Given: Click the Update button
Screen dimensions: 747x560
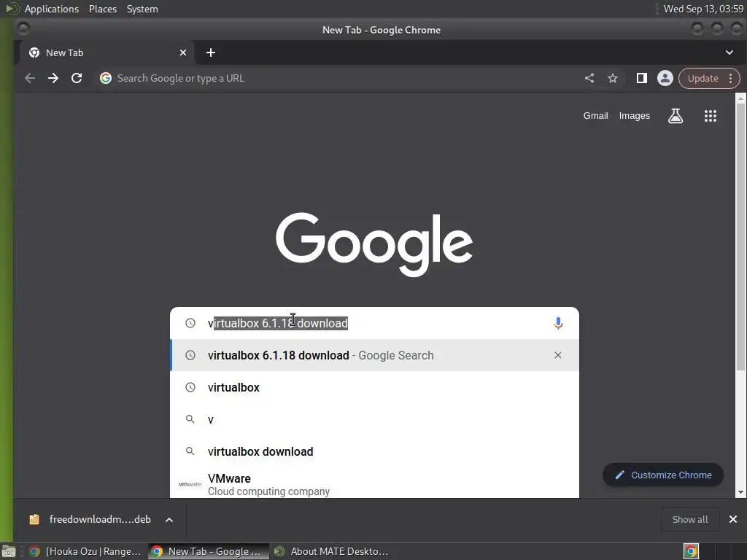Looking at the screenshot, I should coord(703,78).
